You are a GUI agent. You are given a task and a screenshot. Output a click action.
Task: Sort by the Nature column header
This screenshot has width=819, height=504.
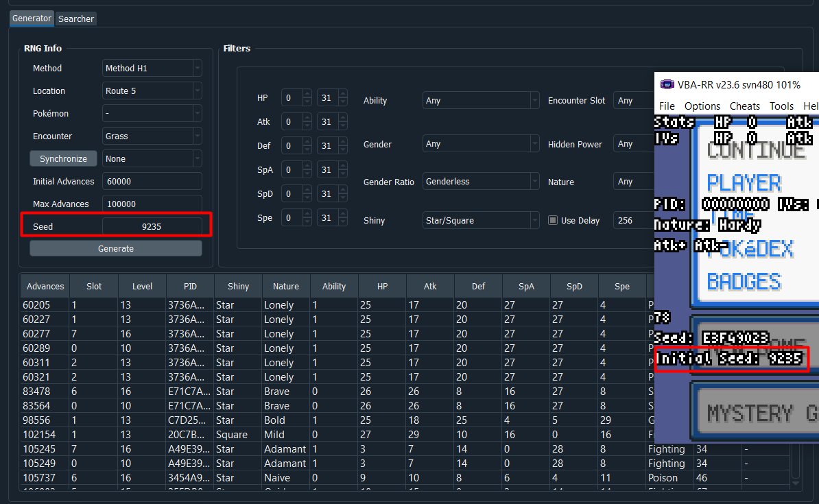(x=286, y=286)
